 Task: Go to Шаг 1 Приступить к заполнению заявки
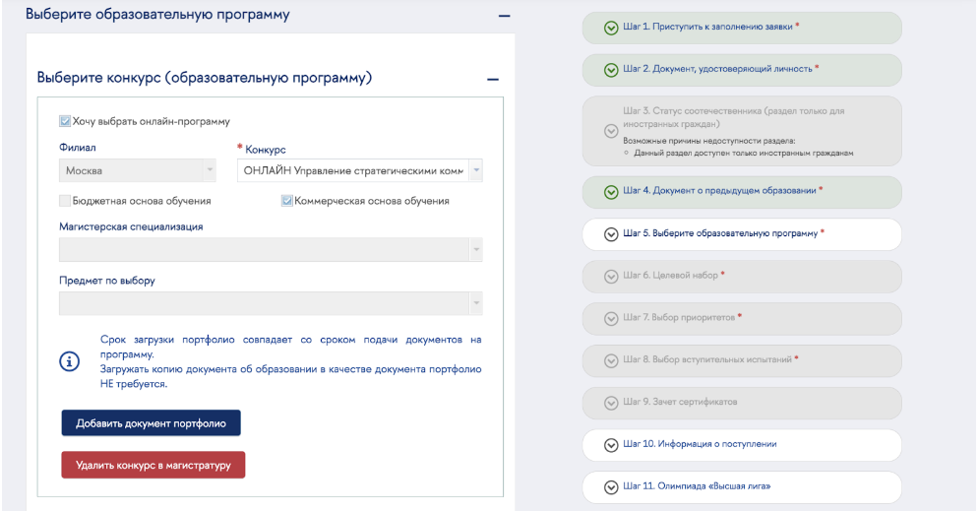pos(742,29)
